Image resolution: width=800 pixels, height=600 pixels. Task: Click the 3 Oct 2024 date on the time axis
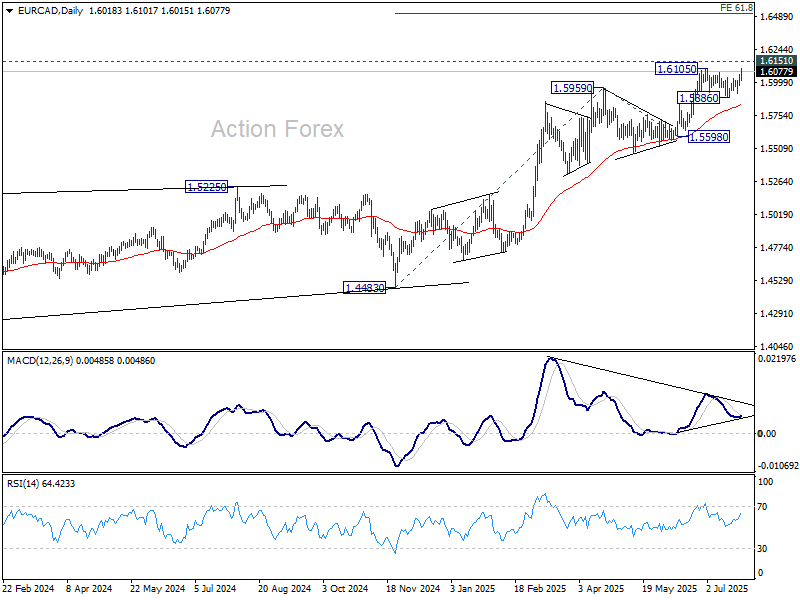345,588
